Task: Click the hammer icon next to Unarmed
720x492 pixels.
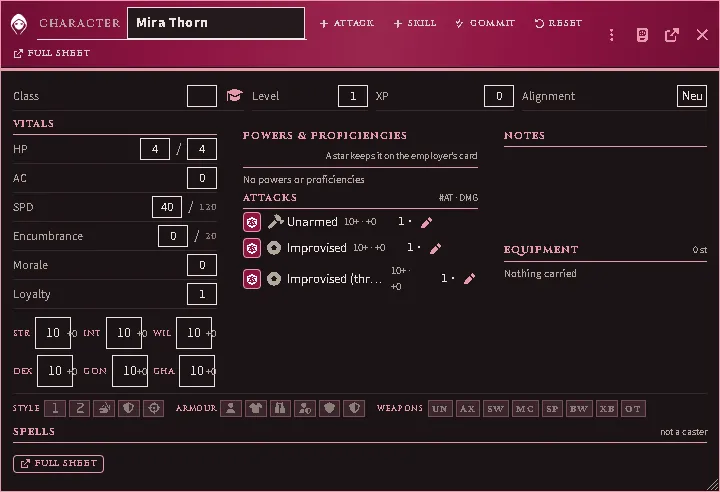Action: pyautogui.click(x=275, y=222)
